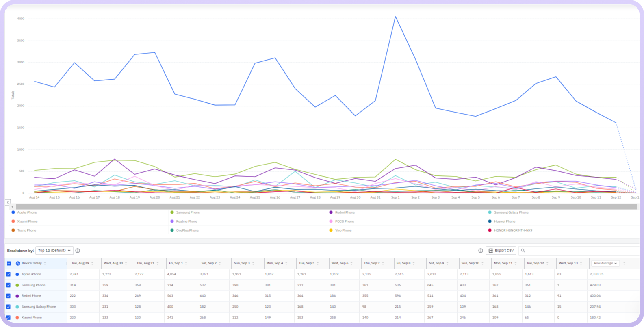Click the search magnifier icon in table toolbar
Viewport: 644px width, 327px height.
point(523,251)
